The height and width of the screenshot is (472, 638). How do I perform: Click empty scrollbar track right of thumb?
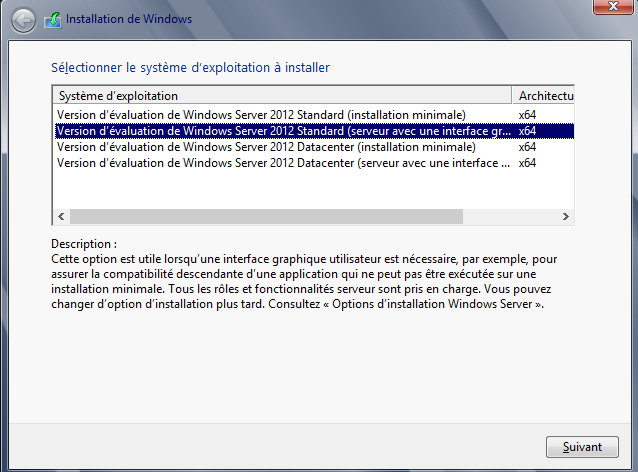(x=510, y=216)
